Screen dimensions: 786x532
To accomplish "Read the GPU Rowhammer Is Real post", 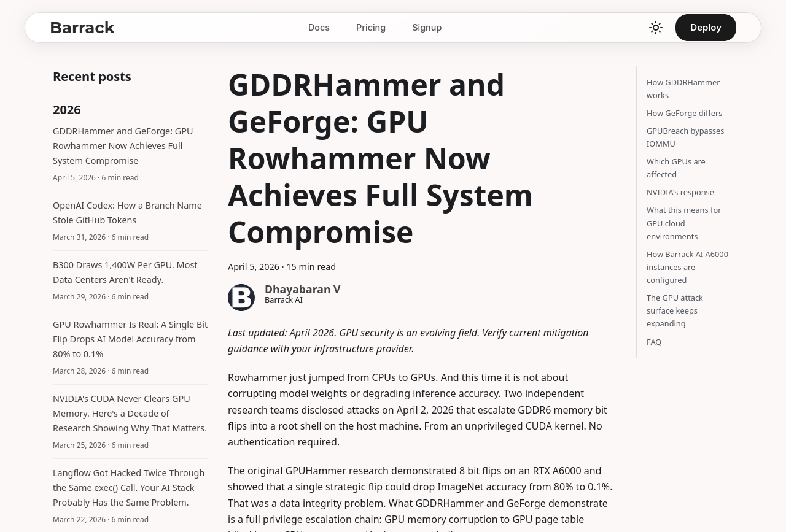I will coord(130,339).
